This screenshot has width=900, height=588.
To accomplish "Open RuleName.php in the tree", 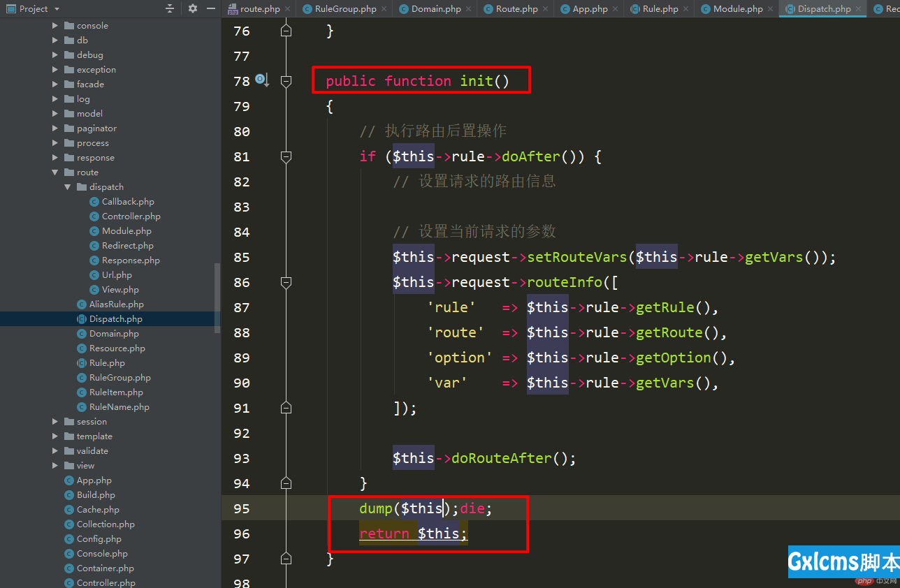I will [119, 406].
